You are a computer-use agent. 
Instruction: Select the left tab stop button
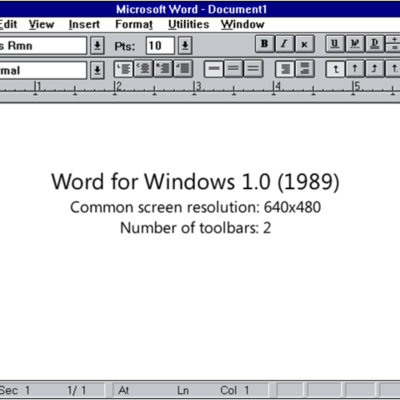coord(335,69)
